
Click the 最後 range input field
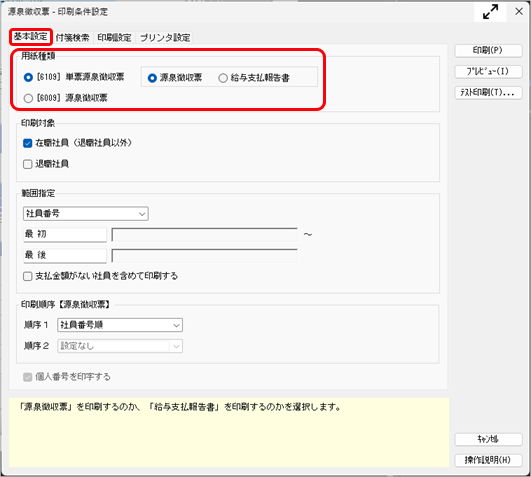205,256
